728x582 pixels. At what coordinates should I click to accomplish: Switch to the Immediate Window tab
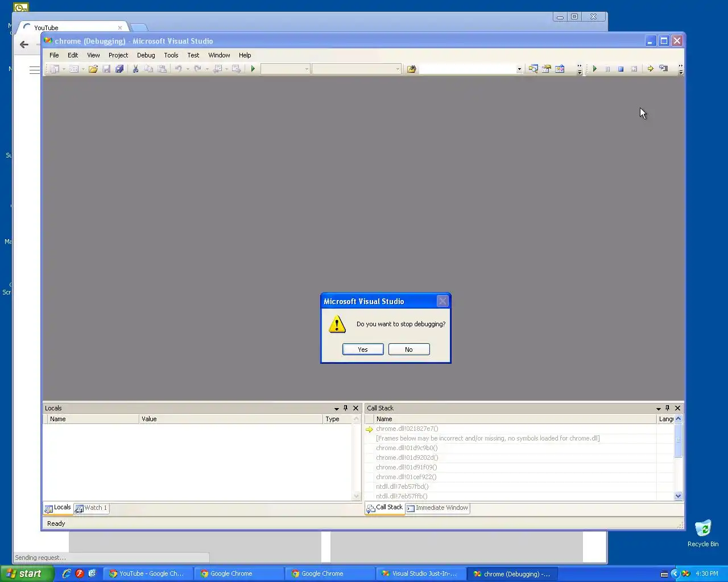pyautogui.click(x=437, y=508)
